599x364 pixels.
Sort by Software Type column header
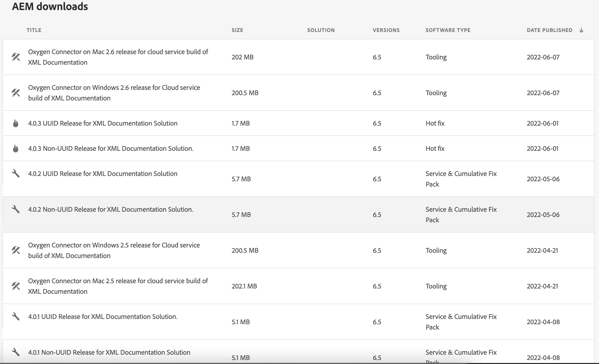[x=448, y=30]
